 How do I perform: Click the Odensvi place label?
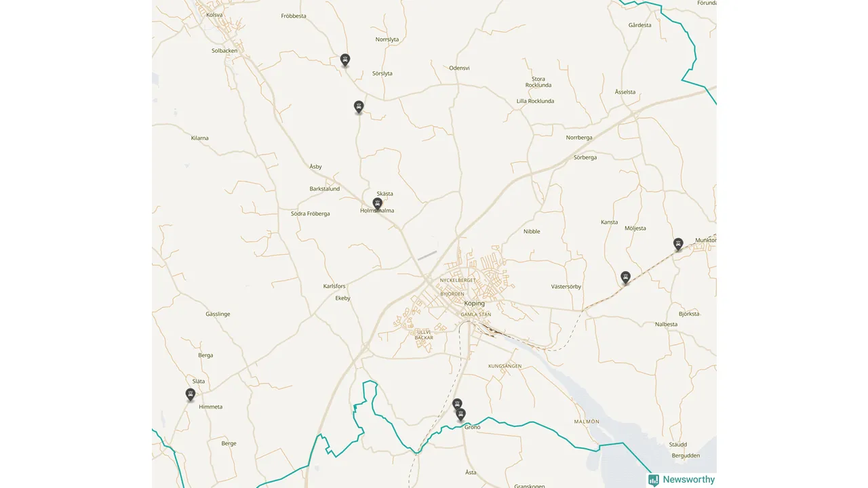pyautogui.click(x=459, y=68)
